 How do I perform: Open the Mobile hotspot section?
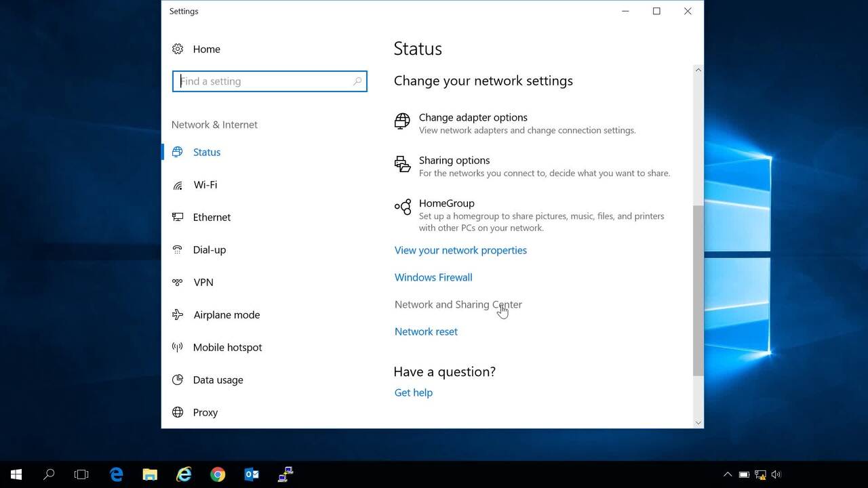coord(227,348)
